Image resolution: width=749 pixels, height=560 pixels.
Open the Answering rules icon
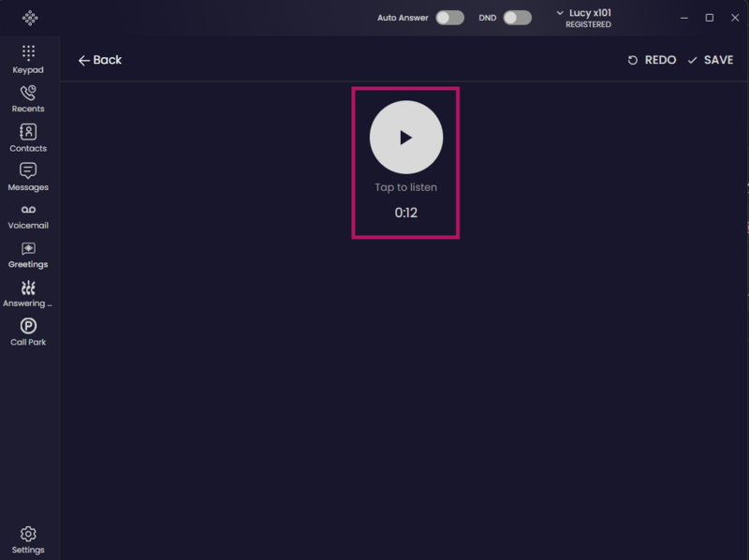[x=28, y=287]
